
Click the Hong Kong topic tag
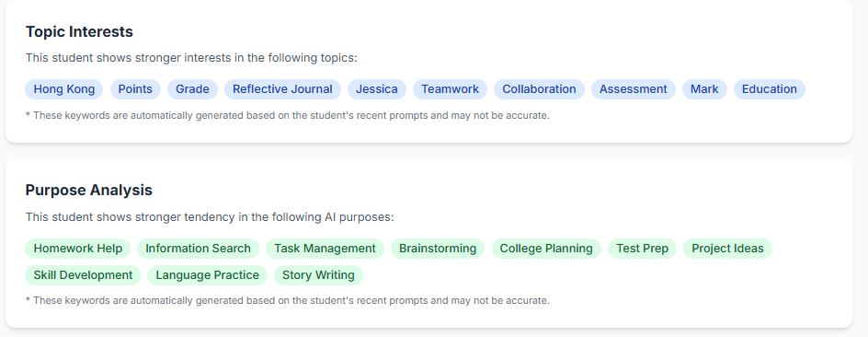64,89
